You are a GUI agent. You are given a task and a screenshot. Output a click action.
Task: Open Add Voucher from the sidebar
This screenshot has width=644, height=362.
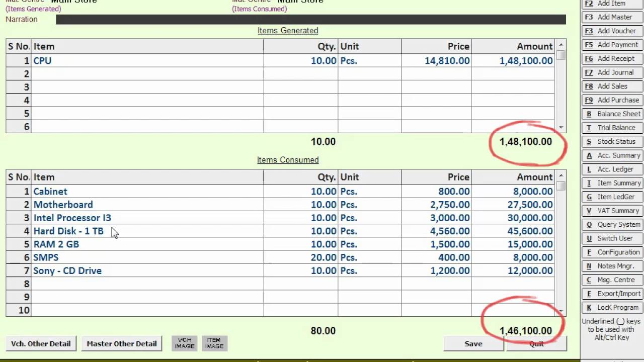pos(612,31)
